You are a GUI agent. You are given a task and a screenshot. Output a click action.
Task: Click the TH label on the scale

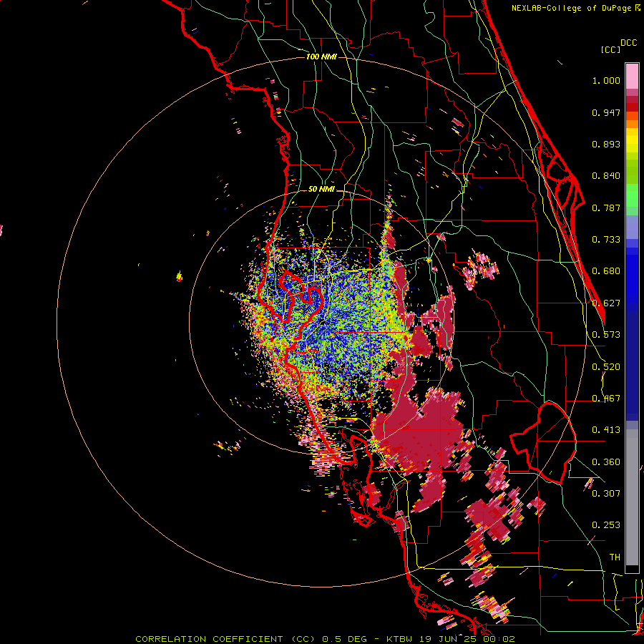point(615,557)
